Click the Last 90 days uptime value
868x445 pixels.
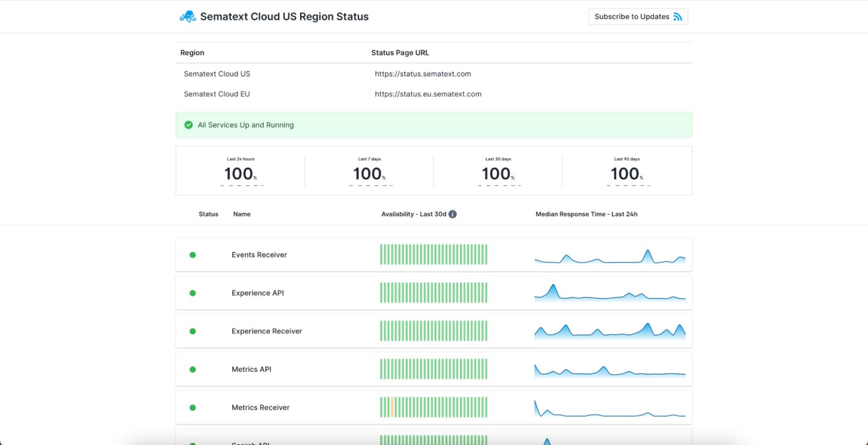627,174
